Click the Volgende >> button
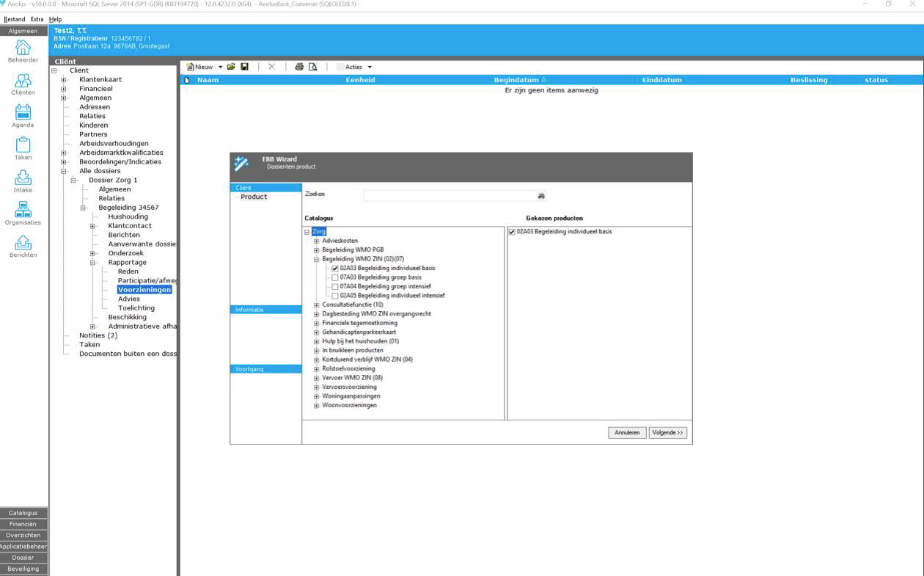 (667, 433)
